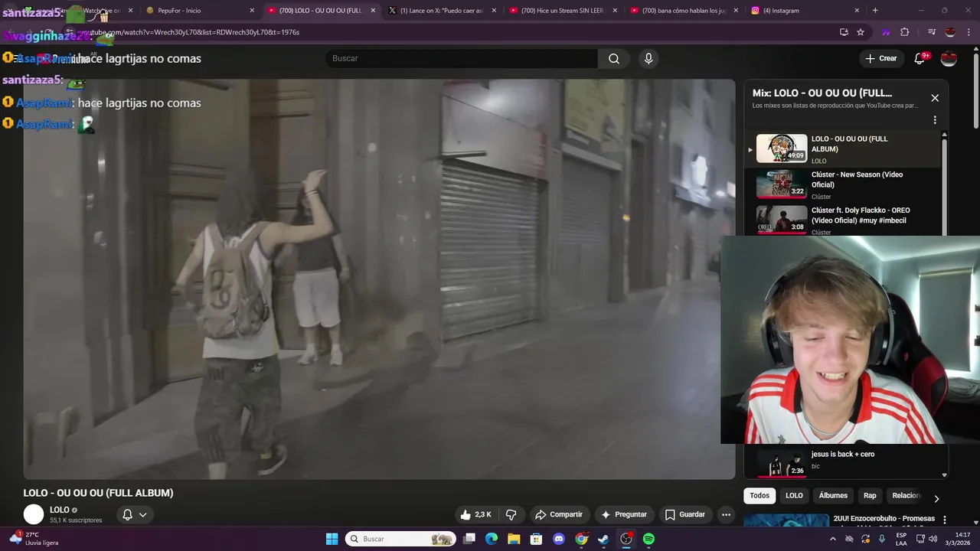Open options for 2UU! Enzocerobulto video
The image size is (980, 551).
click(944, 520)
